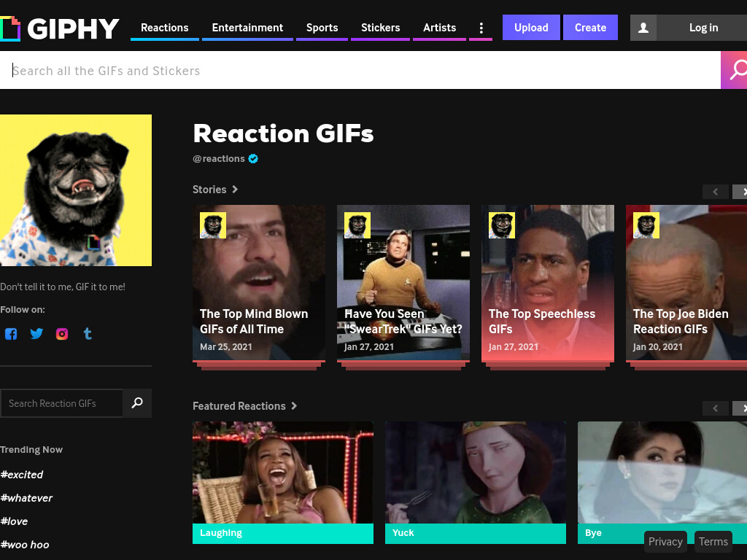The width and height of the screenshot is (747, 560).
Task: Open the Artists nav tab
Action: (x=439, y=28)
